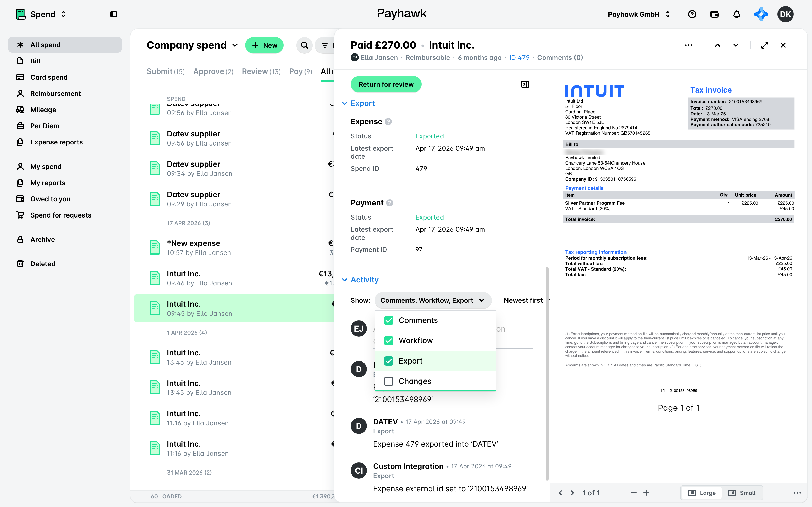
Task: Zoom in the invoice with plus button
Action: (646, 493)
